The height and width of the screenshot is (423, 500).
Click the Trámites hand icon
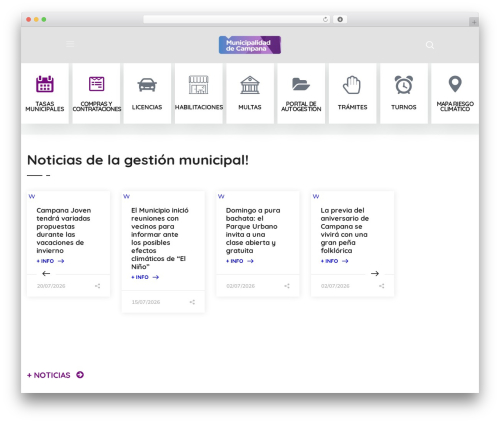pyautogui.click(x=352, y=85)
